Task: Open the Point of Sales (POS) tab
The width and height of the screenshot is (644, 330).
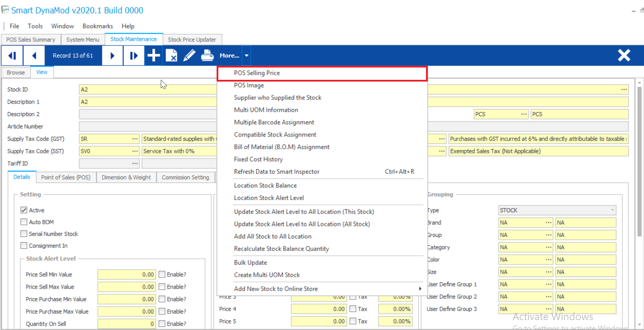Action: coord(66,177)
